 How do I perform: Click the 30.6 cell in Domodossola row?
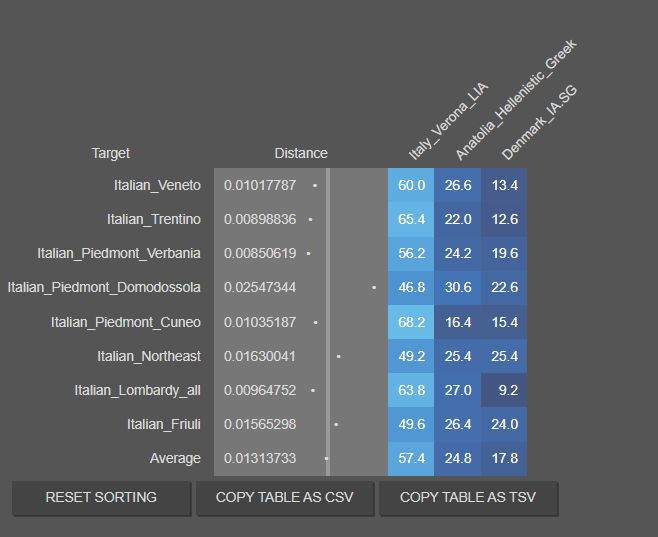pyautogui.click(x=458, y=287)
